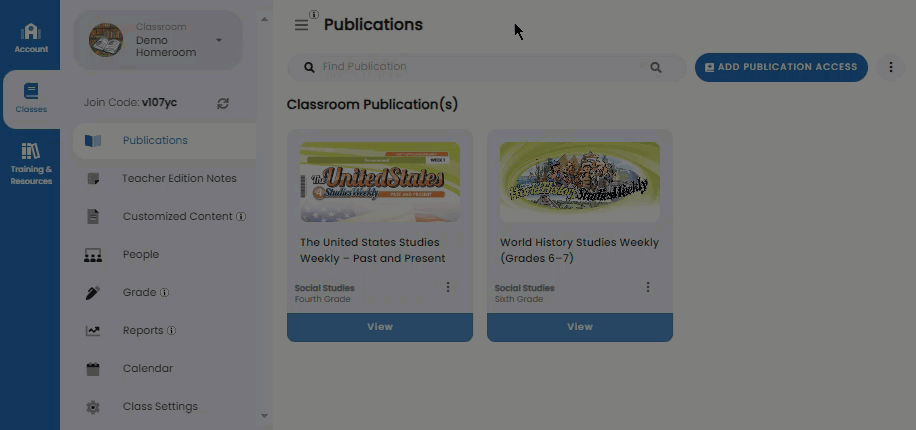Expand the Demo Homeroom classroom dropdown
Viewport: 916px width, 430px height.
click(x=218, y=40)
